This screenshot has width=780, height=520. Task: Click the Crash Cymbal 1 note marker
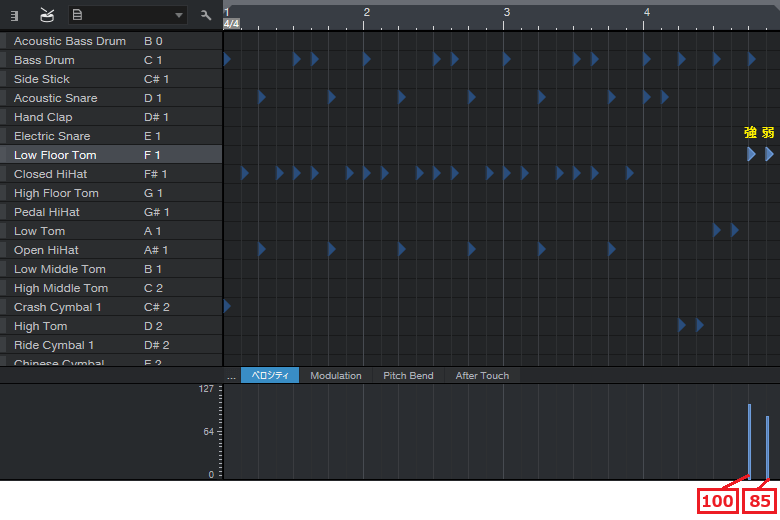227,306
